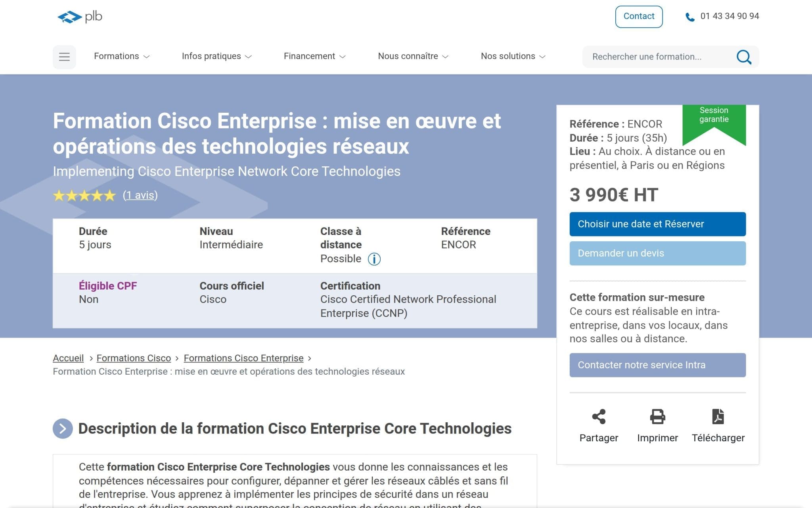Open the (1 avis) reviews link
Image resolution: width=812 pixels, height=508 pixels.
click(x=140, y=195)
